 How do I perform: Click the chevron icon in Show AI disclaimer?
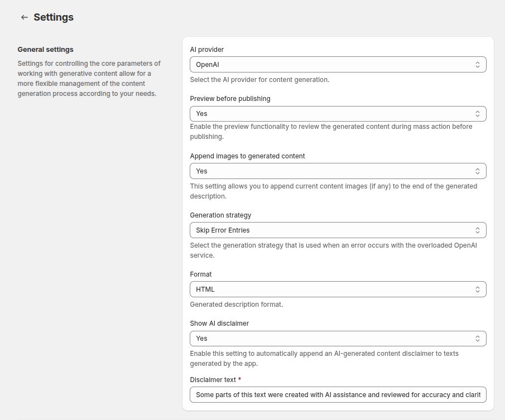(x=477, y=339)
